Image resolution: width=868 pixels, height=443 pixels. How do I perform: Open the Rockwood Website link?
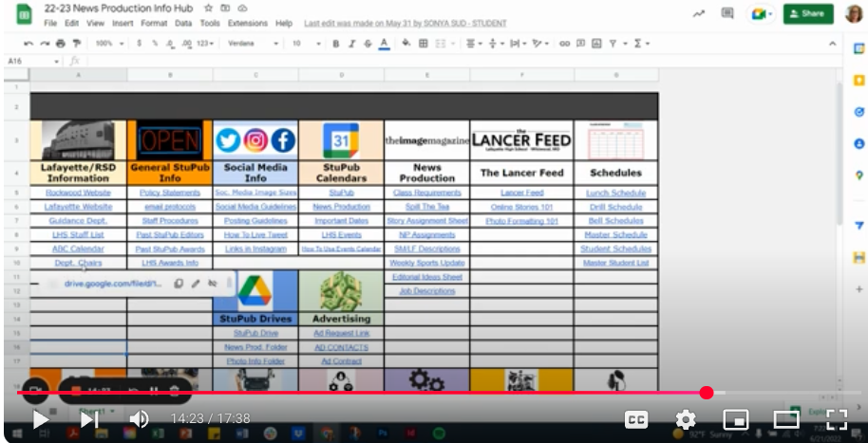[78, 193]
